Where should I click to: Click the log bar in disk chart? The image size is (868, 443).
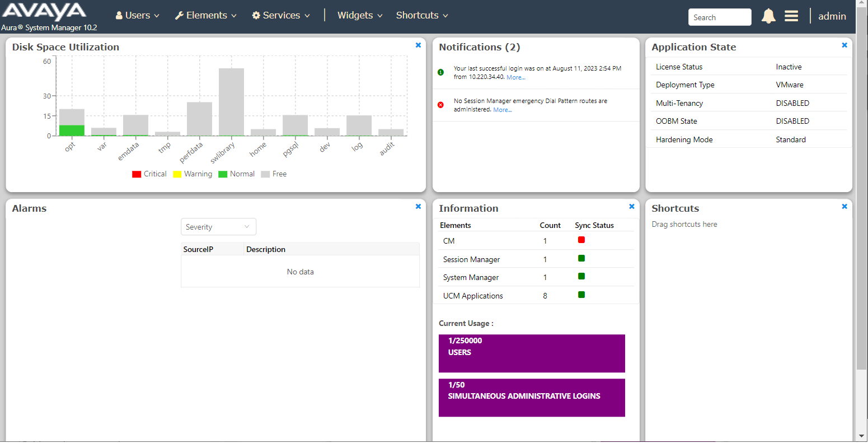359,125
